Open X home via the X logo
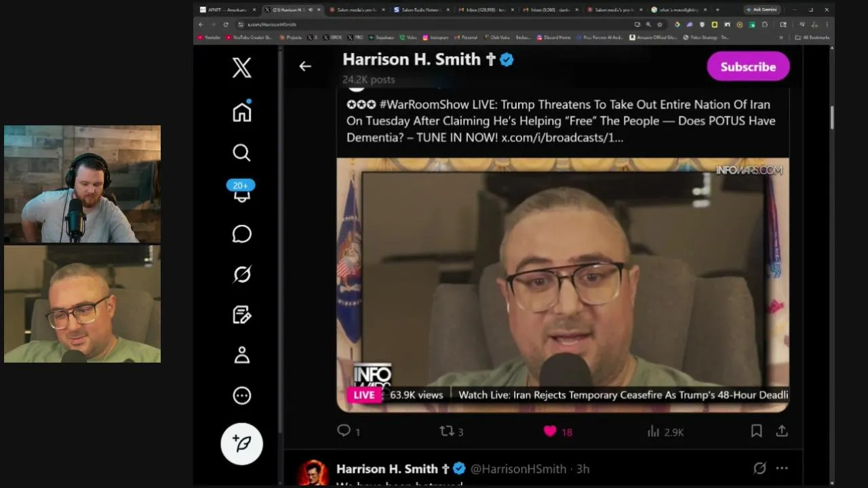 coord(241,68)
